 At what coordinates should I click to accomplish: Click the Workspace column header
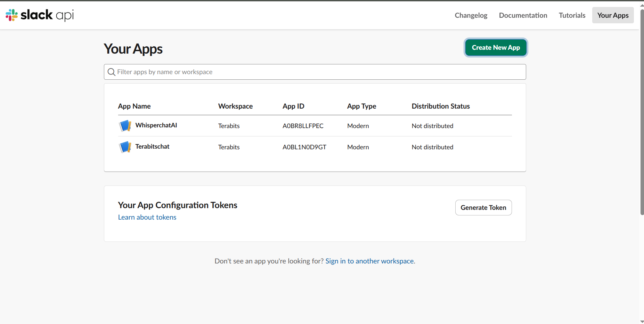coord(235,106)
